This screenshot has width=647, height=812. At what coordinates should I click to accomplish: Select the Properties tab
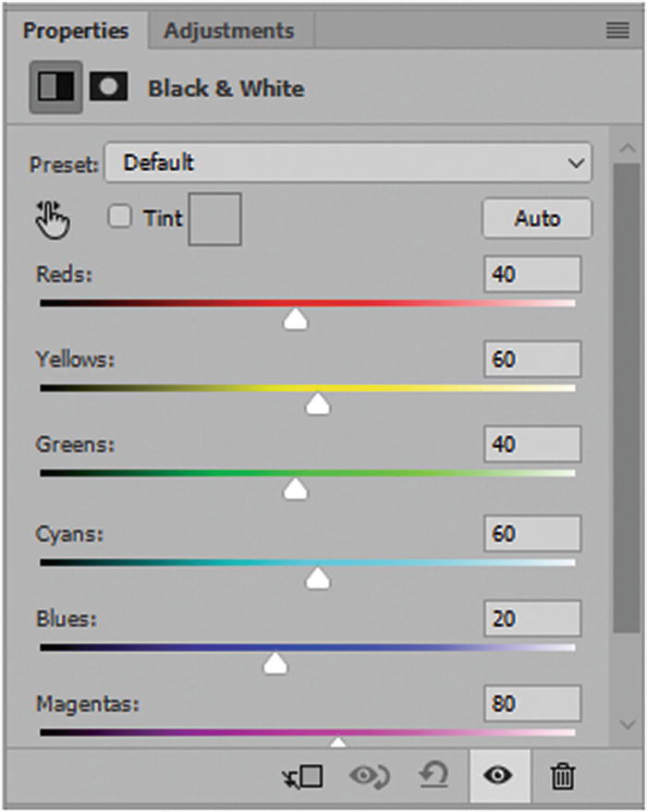point(76,30)
